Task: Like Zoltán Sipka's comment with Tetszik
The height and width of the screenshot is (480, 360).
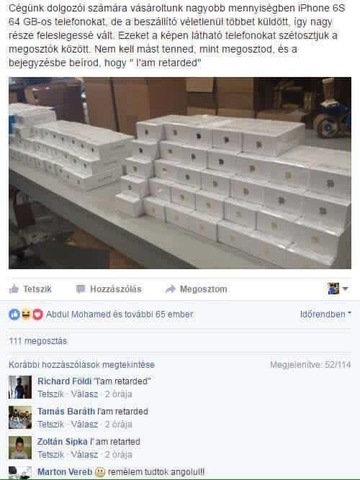Action: click(51, 455)
